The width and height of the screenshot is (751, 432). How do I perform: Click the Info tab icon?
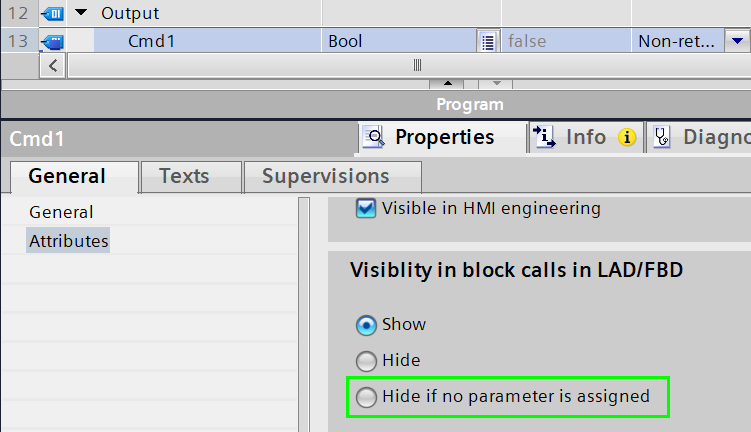(544, 138)
